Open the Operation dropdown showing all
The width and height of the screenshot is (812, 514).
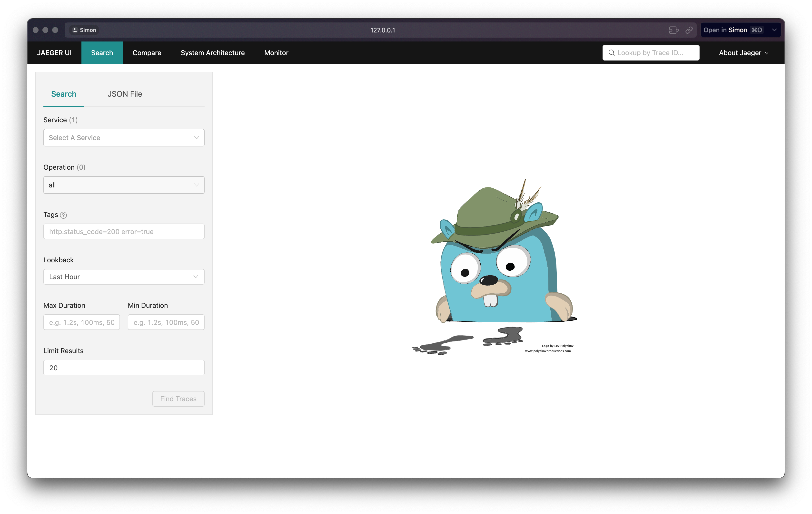coord(124,185)
